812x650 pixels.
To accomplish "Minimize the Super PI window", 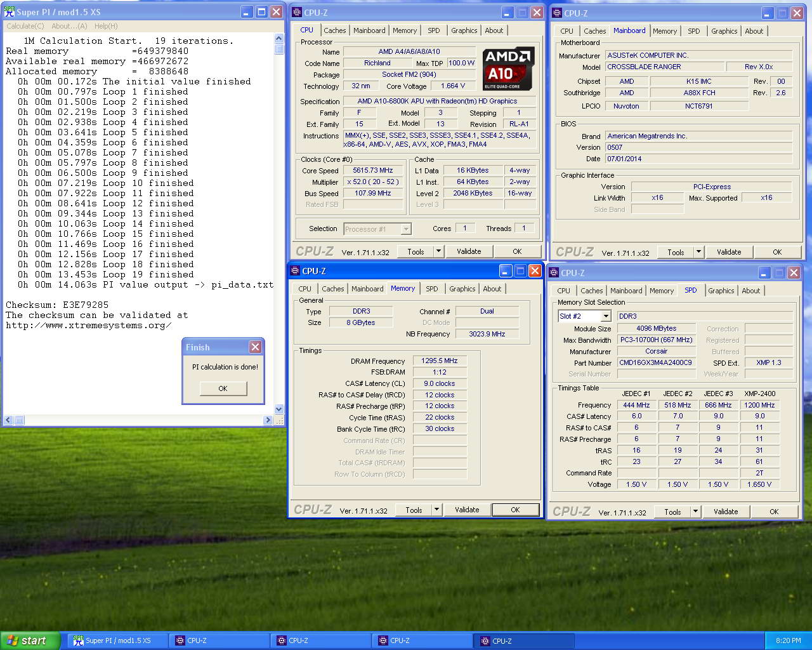I will coord(247,11).
